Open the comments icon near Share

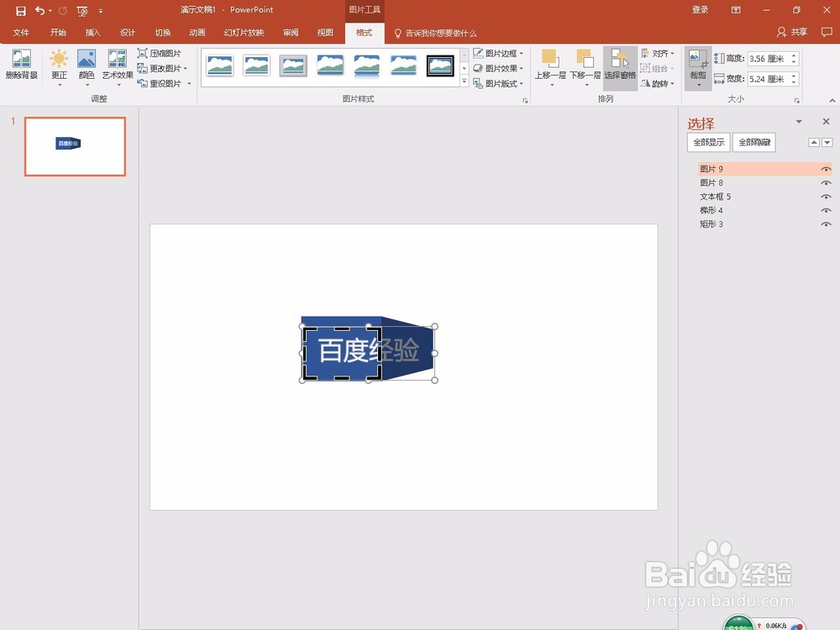[x=827, y=32]
